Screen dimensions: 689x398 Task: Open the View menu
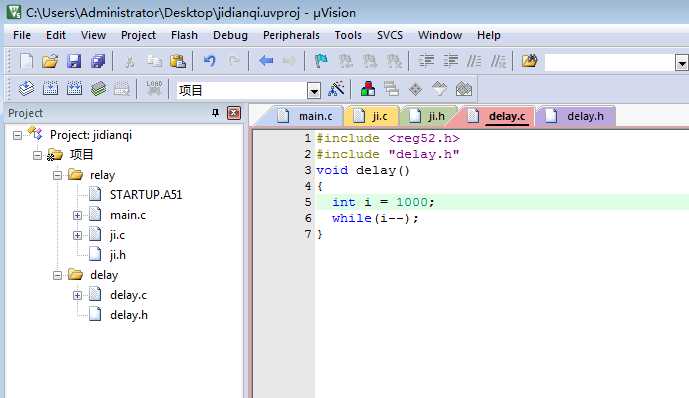tap(93, 35)
